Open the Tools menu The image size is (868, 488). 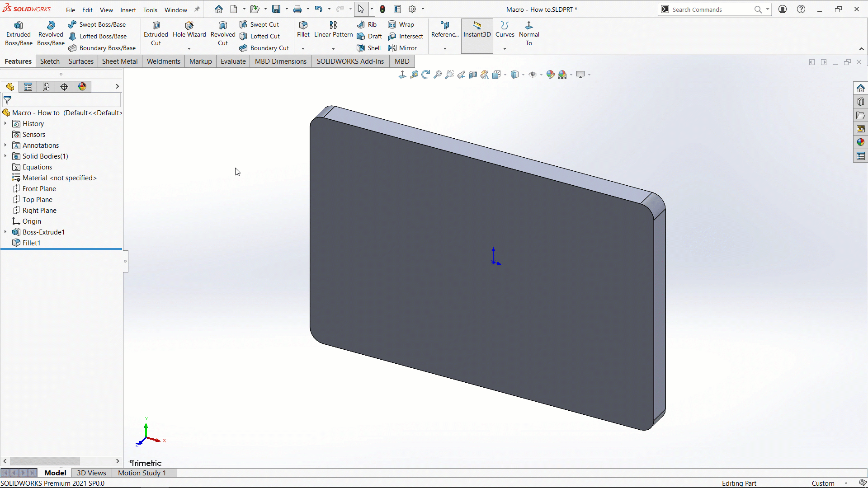click(x=150, y=9)
